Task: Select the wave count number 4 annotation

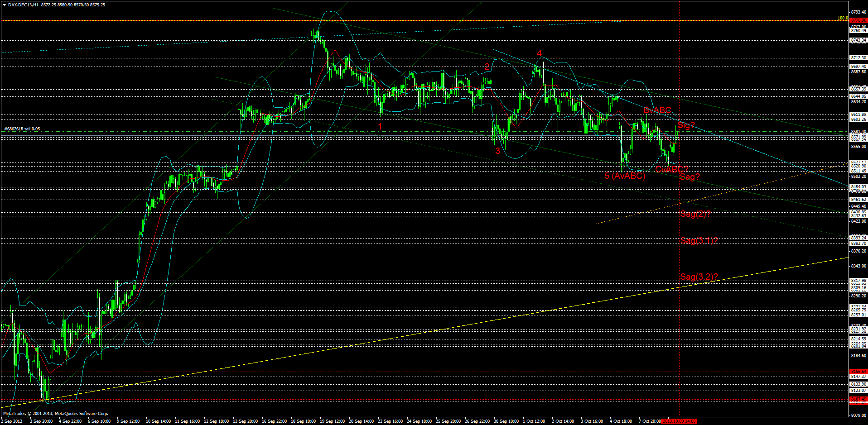Action: [539, 53]
